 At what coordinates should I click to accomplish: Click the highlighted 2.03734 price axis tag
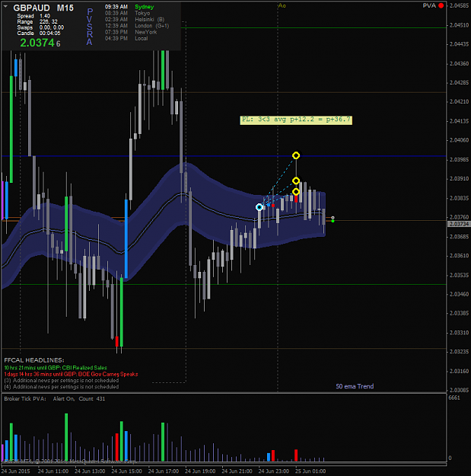pos(459,224)
